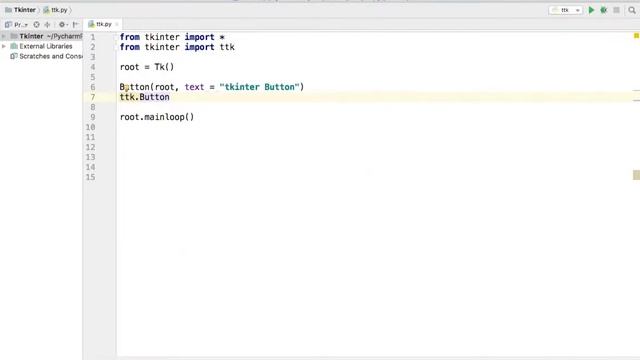
Task: Start debugging with the green bug icon
Action: [604, 10]
